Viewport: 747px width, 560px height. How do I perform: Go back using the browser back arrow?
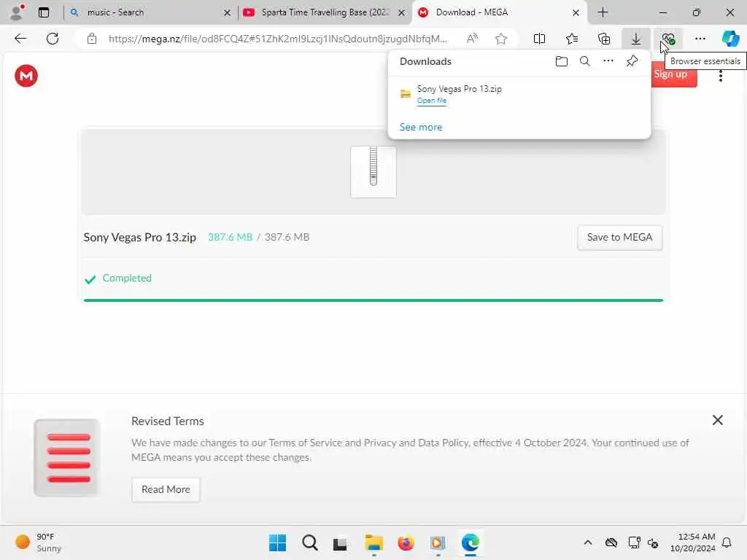(20, 39)
